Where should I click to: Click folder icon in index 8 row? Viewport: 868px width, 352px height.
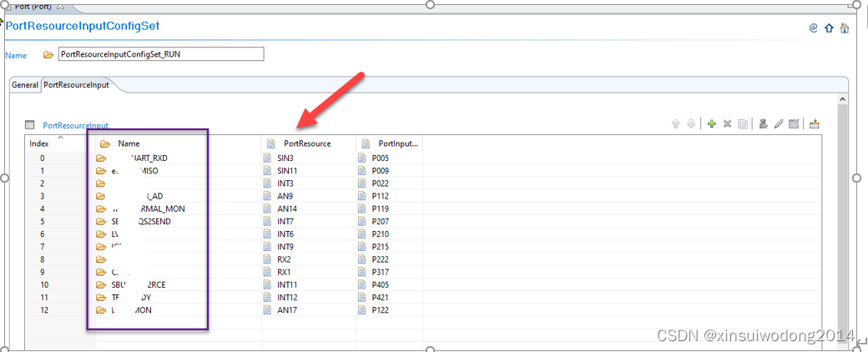(100, 259)
